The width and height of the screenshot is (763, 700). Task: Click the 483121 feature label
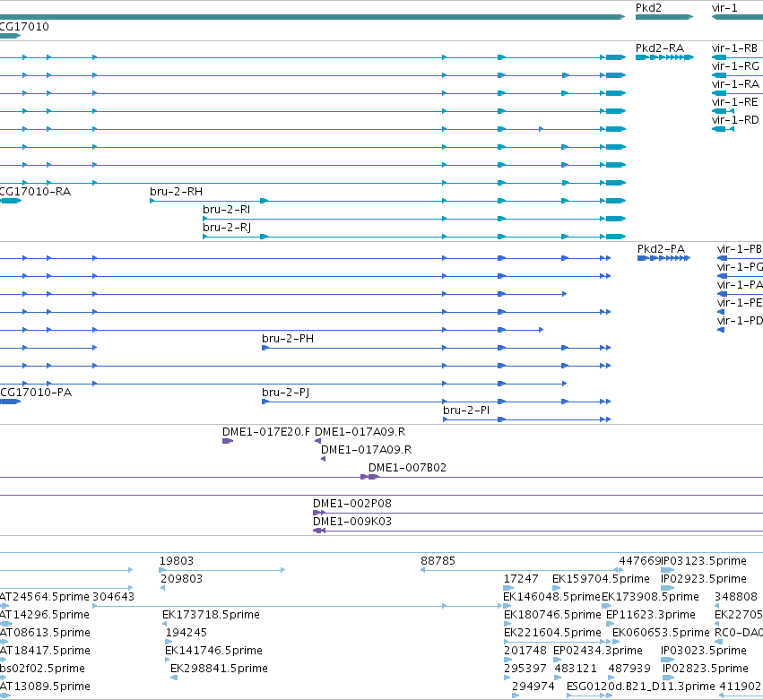[x=576, y=669]
